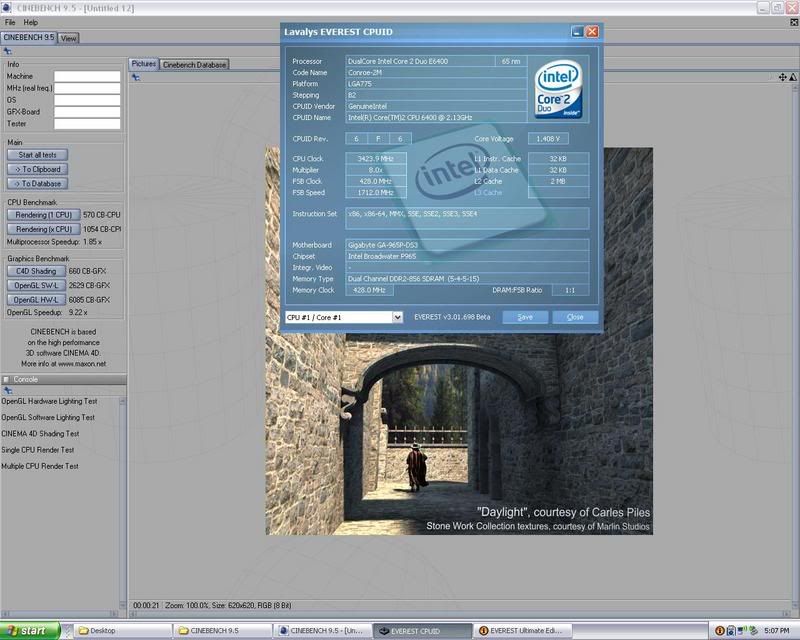
Task: Click the 'Multiple CPU Render Test' console line
Action: pos(40,466)
